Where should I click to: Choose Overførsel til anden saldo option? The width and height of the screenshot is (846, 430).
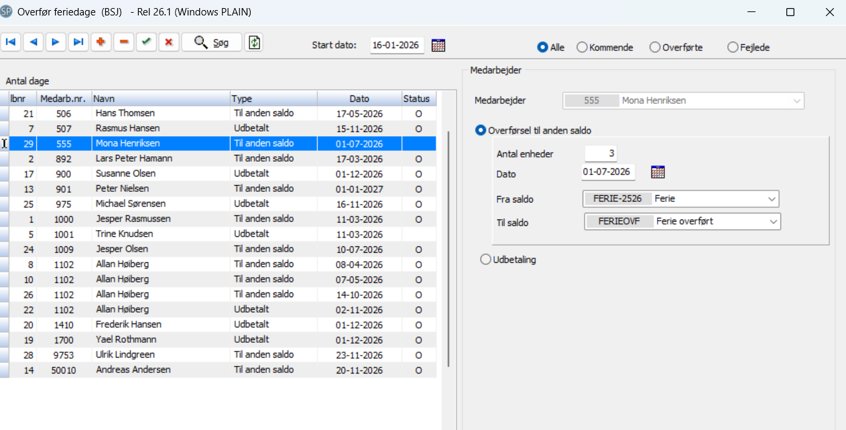(x=480, y=131)
